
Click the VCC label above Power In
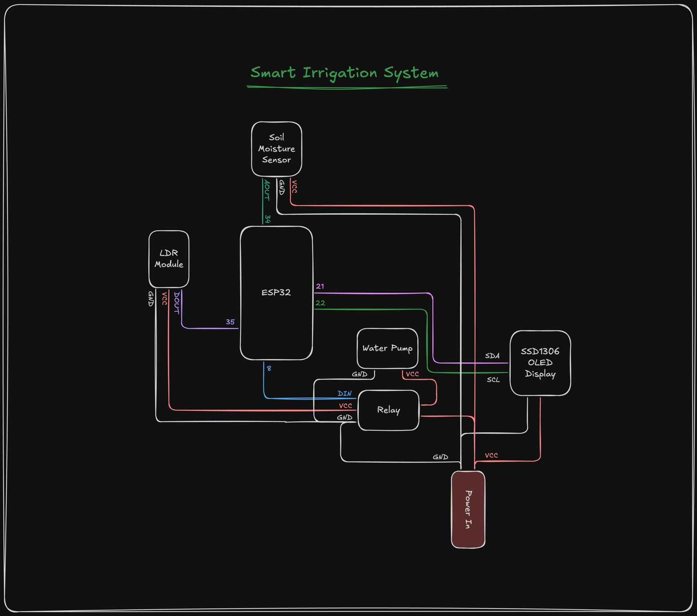491,455
